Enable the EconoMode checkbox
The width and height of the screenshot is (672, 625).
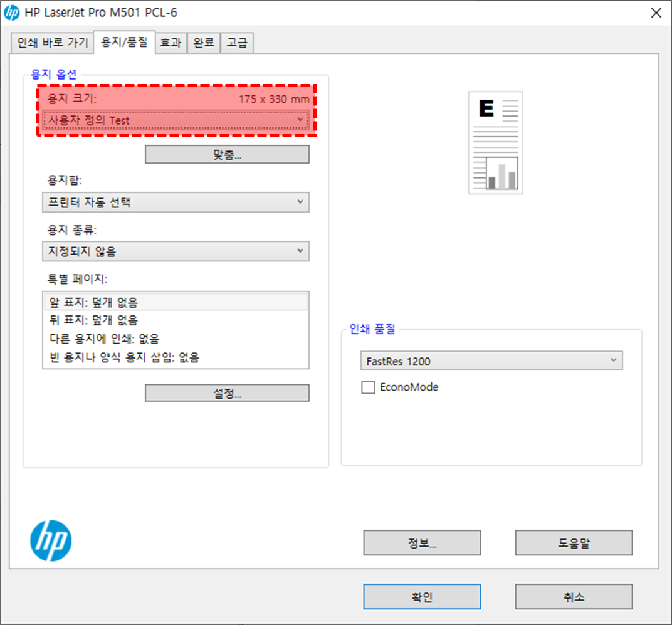tap(368, 387)
